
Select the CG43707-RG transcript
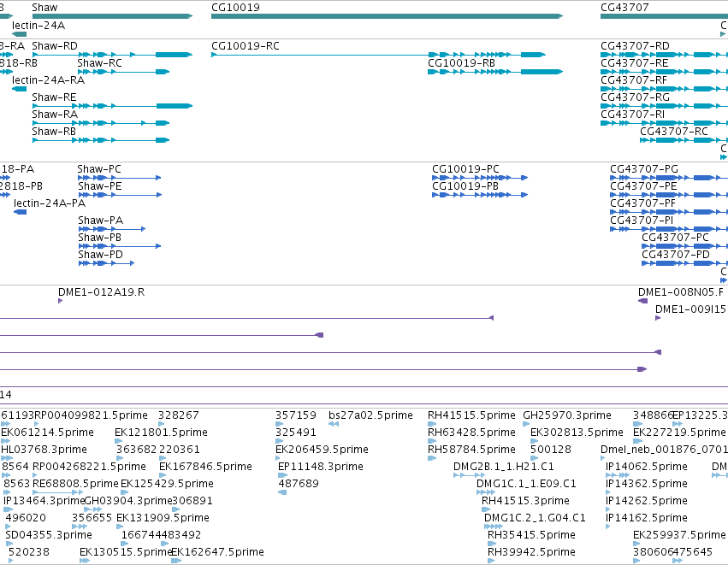tap(664, 106)
